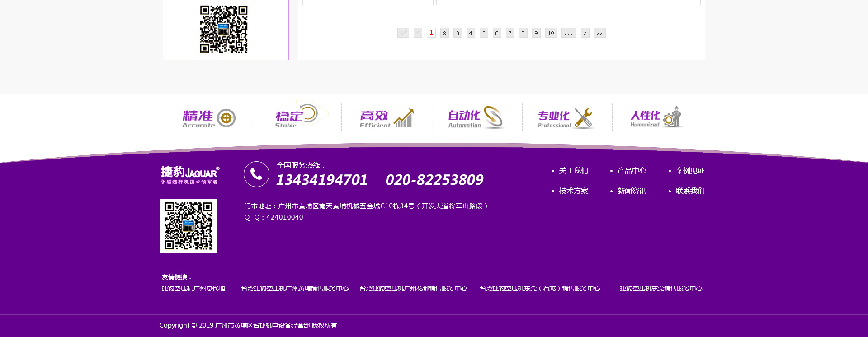Image resolution: width=868 pixels, height=337 pixels.
Task: Click the Humanized worker icon
Action: tap(673, 117)
